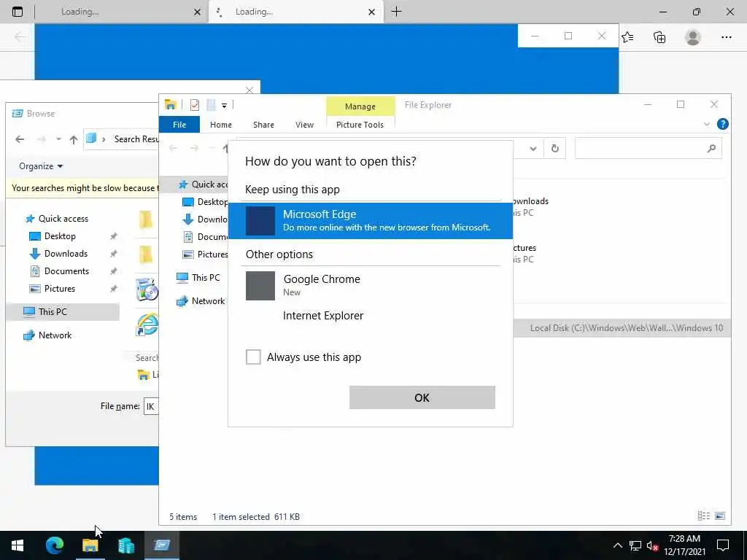Open the View ribbon tab
The height and width of the screenshot is (560, 747).
304,125
